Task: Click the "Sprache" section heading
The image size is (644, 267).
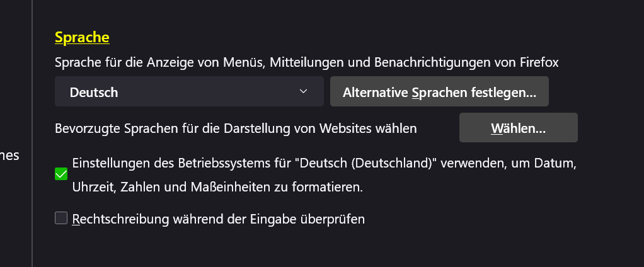Action: click(82, 37)
